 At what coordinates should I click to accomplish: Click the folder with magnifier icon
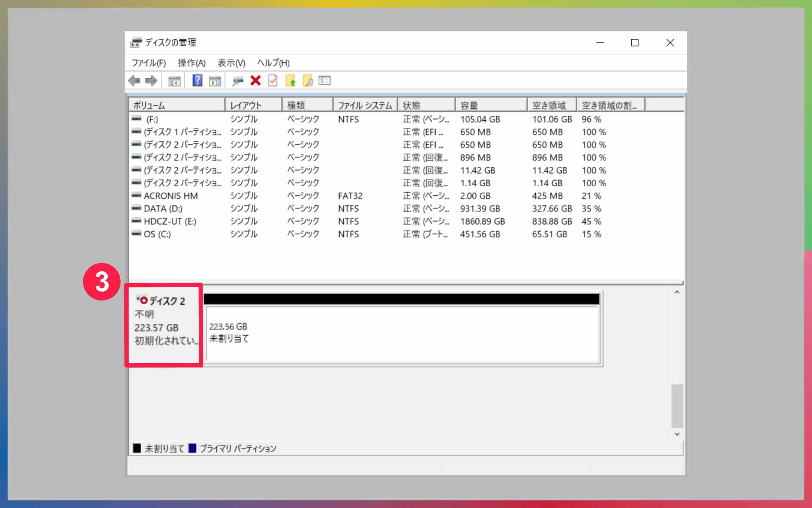click(x=308, y=80)
